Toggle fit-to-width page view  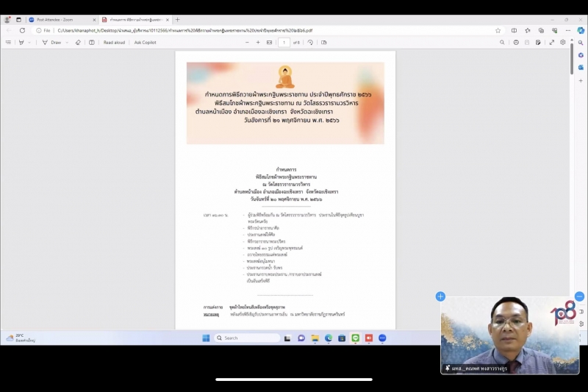[x=269, y=43]
